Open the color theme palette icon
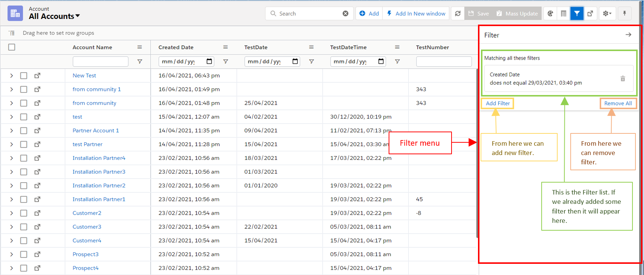Viewport: 644px width, 275px height. tap(550, 14)
